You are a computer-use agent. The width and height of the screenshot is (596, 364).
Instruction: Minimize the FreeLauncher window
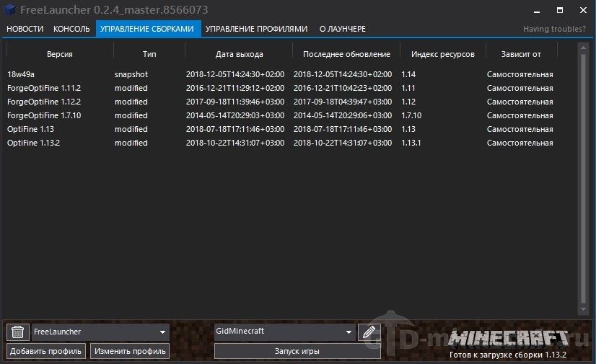pos(537,10)
